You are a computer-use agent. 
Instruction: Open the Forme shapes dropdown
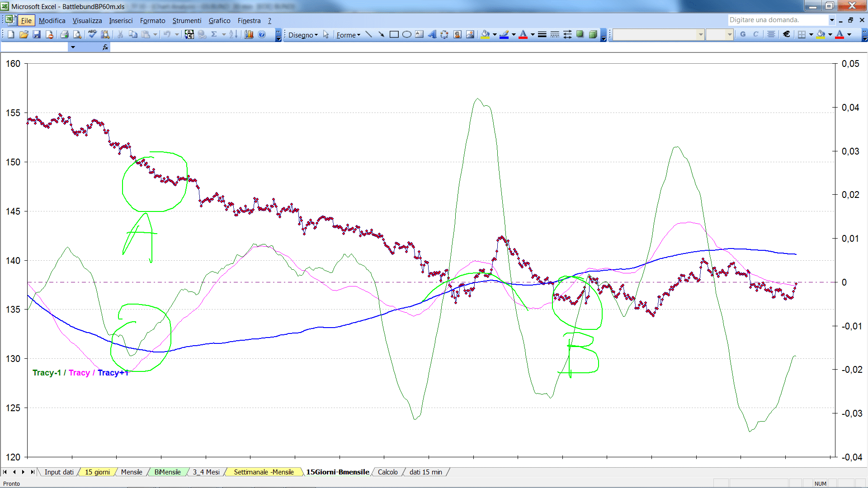coord(348,35)
